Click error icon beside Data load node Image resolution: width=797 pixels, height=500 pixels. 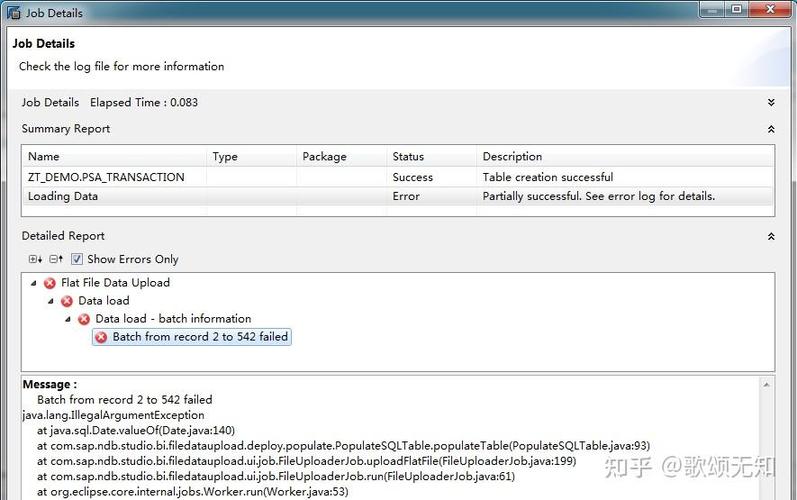coord(67,301)
